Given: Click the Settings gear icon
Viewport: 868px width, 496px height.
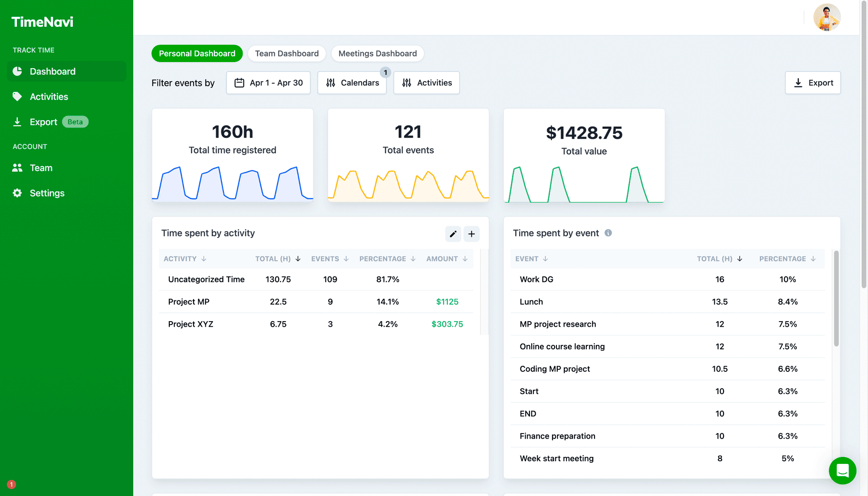Looking at the screenshot, I should point(17,193).
